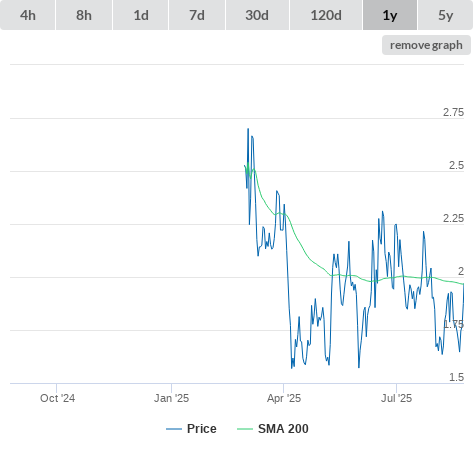Switch to the 5y time range
The width and height of the screenshot is (474, 455).
(446, 15)
